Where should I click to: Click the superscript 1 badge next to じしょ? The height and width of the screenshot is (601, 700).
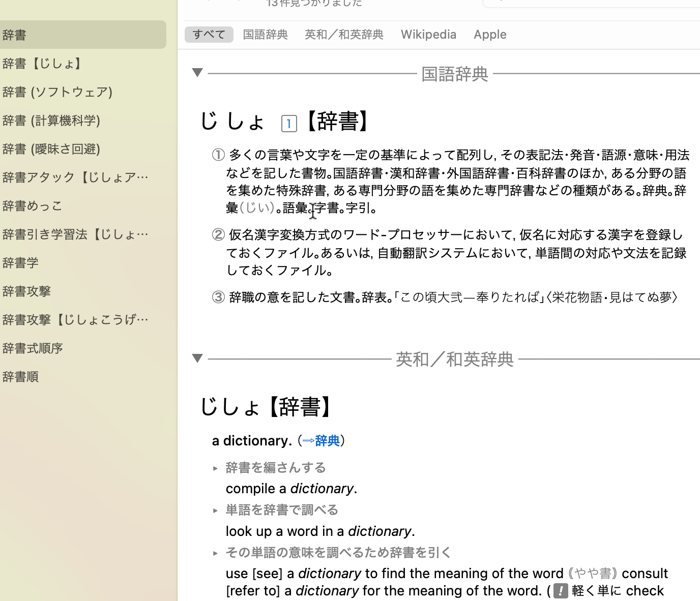click(289, 124)
